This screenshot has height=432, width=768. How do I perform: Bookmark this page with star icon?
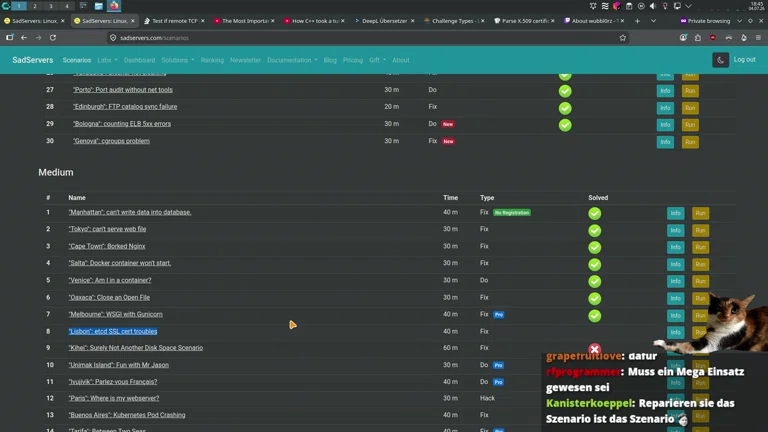tap(623, 38)
